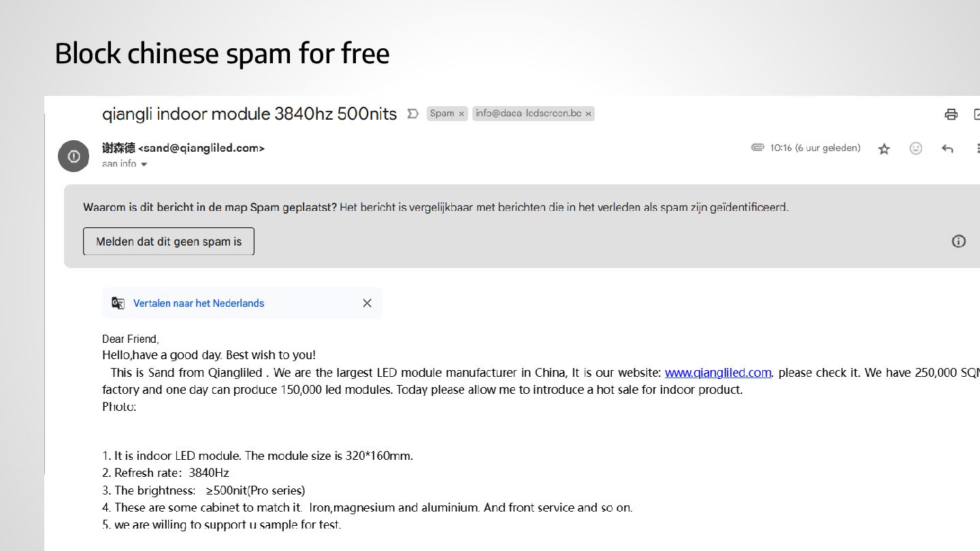
Task: Toggle the importance marker beside subject
Action: click(x=412, y=114)
